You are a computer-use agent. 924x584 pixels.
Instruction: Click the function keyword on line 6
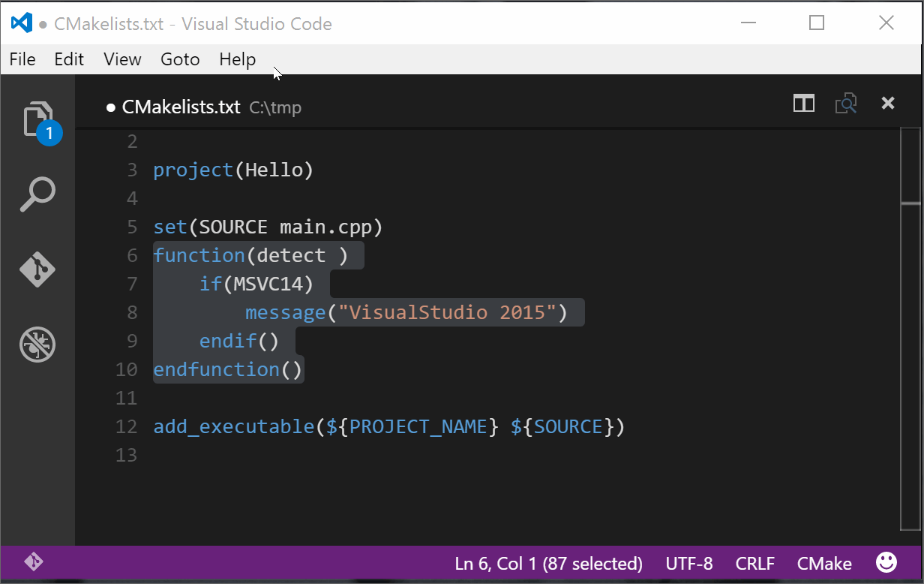199,255
